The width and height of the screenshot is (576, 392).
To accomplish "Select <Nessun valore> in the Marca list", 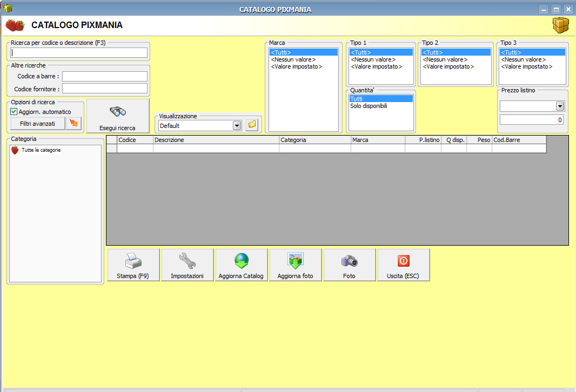I will point(304,59).
